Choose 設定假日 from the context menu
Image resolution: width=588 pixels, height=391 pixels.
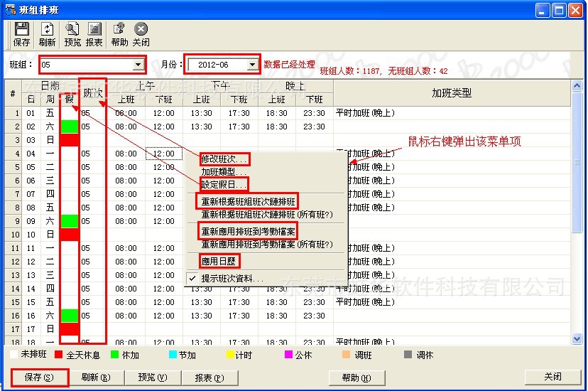(x=224, y=185)
